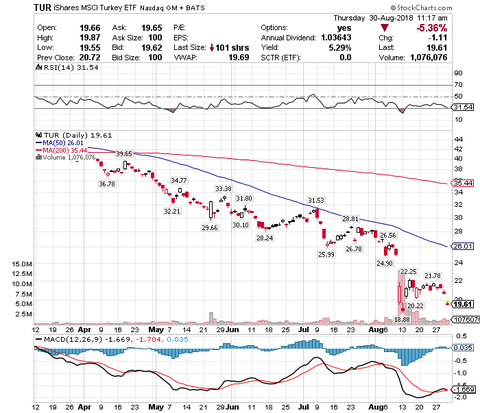Viewport: 480px width, 413px height.
Task: Select the VWAP value 19.69
Action: [239, 57]
